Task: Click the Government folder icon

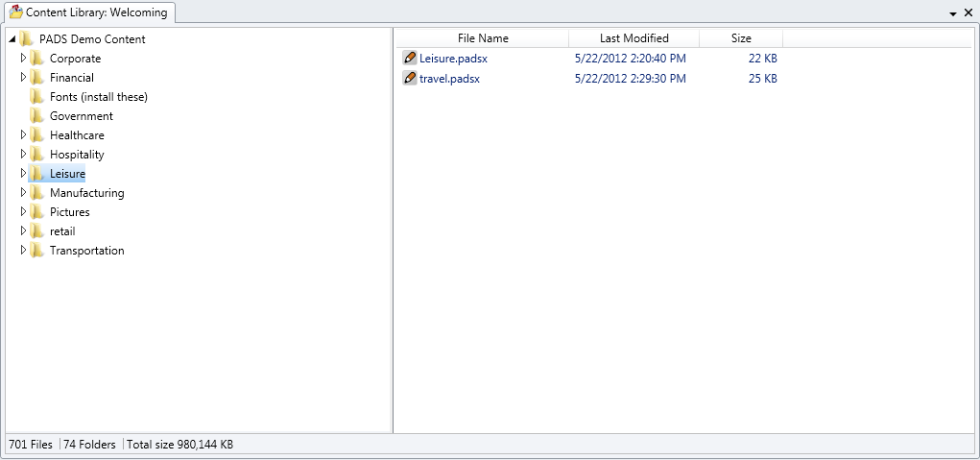Action: [x=36, y=116]
